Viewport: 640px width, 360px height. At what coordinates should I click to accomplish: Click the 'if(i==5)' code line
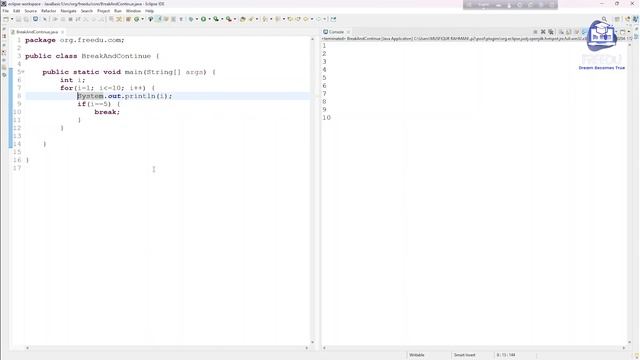[x=99, y=104]
